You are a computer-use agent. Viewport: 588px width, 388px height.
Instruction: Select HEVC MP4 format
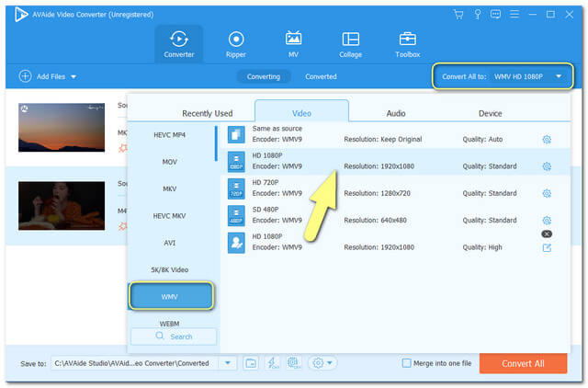click(169, 135)
